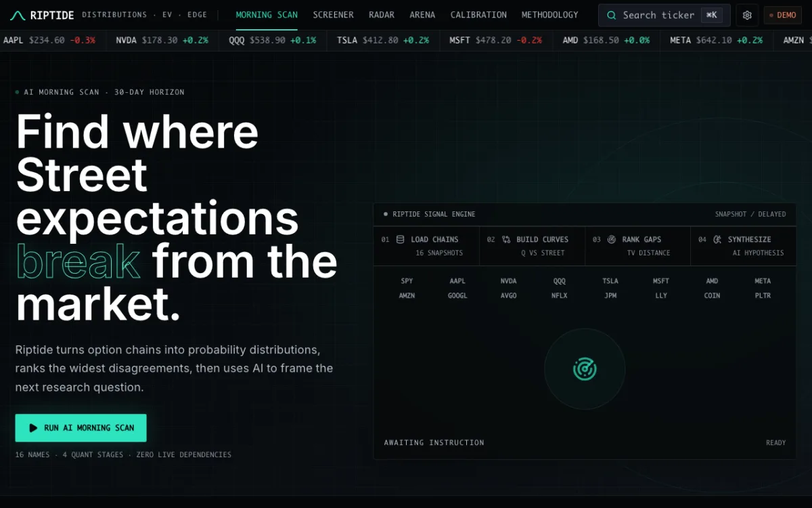This screenshot has width=812, height=508.
Task: Click AMZN in the signal engine grid
Action: point(407,296)
